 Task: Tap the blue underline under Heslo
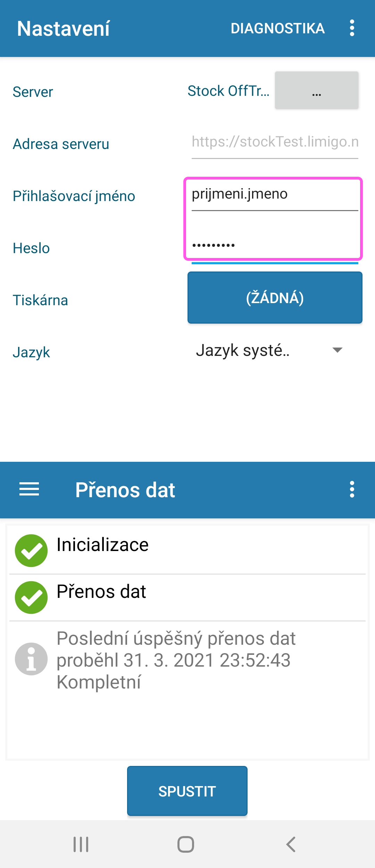point(274,264)
